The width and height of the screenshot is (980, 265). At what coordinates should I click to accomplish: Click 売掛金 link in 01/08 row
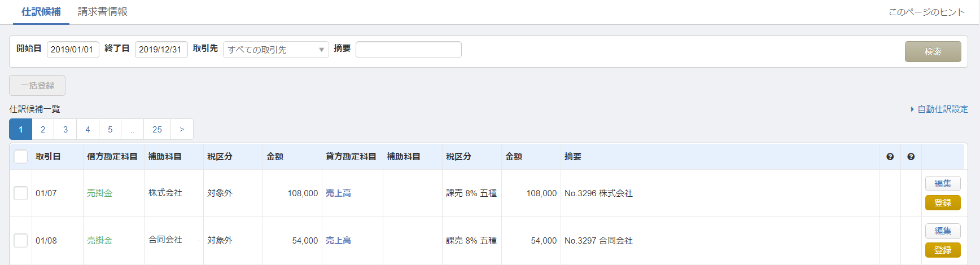click(99, 241)
